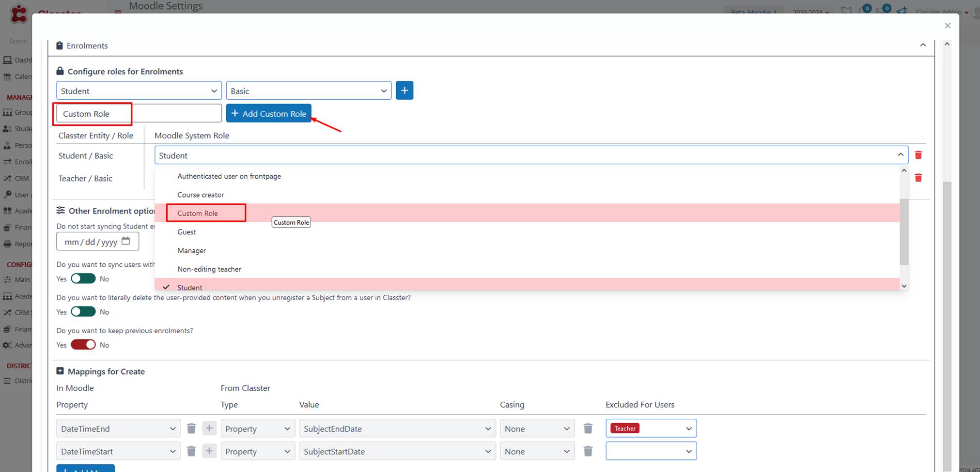Open the SubjectEndDate value dropdown

point(397,428)
